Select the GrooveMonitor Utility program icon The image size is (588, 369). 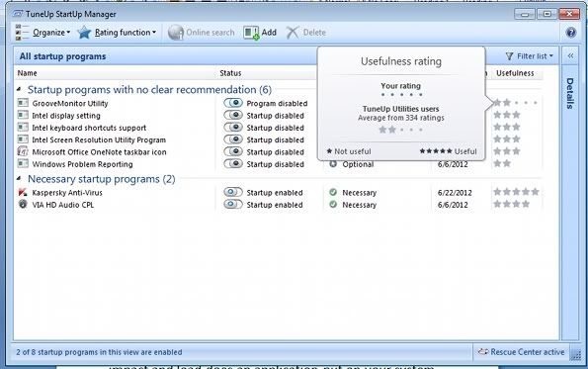click(x=23, y=103)
